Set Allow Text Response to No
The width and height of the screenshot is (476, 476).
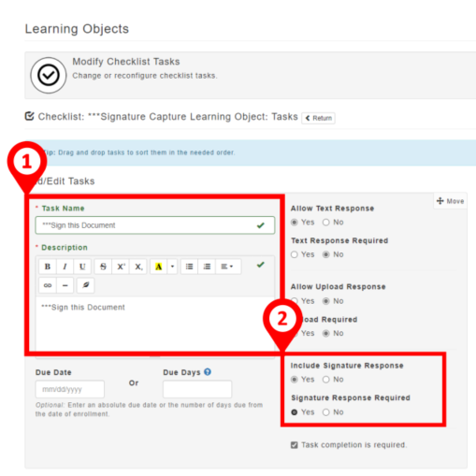(326, 223)
